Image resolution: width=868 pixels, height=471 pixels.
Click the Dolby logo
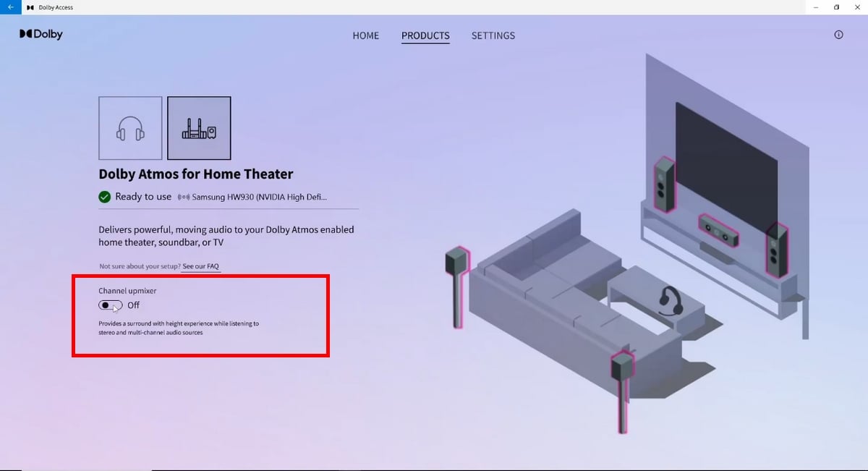coord(41,34)
